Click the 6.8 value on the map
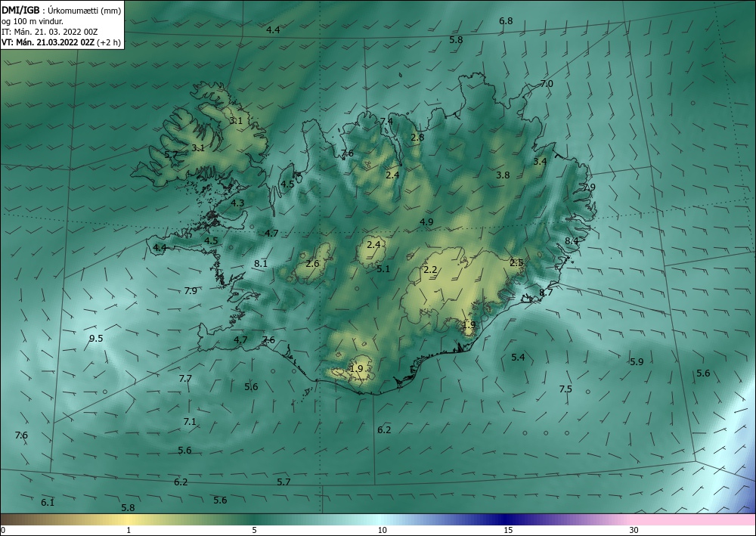Screen dimensions: 756x536 click(506, 20)
